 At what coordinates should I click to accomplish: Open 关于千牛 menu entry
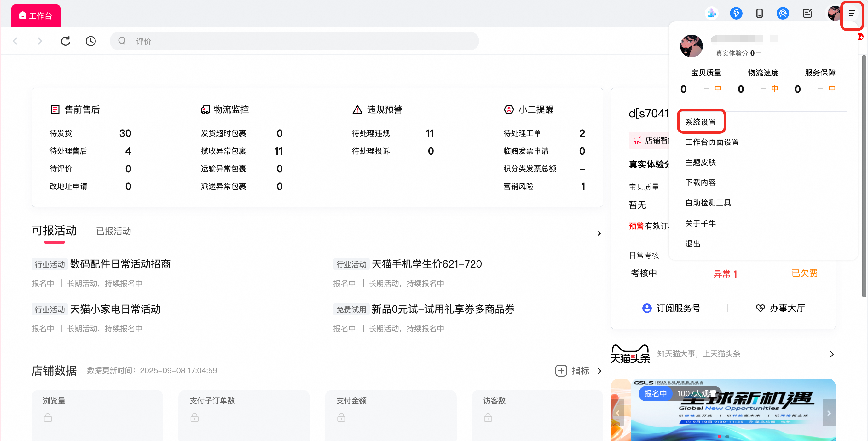tap(701, 223)
